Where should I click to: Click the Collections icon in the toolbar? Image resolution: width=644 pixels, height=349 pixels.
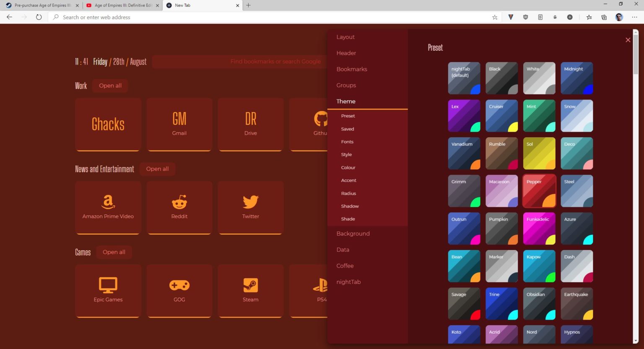point(604,17)
